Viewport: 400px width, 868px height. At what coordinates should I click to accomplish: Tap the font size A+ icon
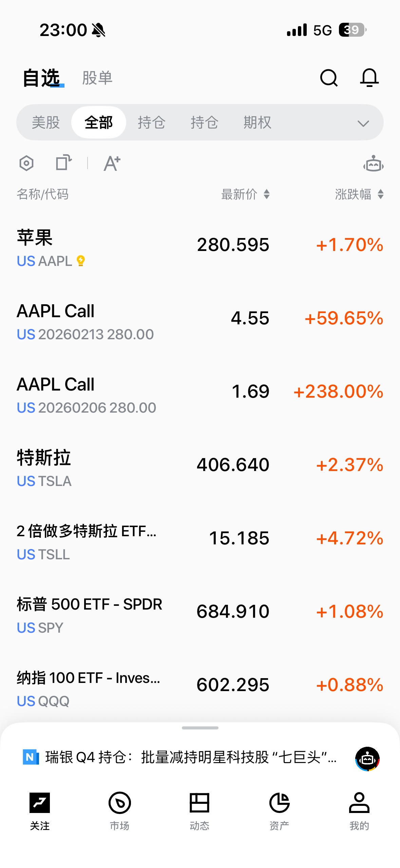[112, 163]
